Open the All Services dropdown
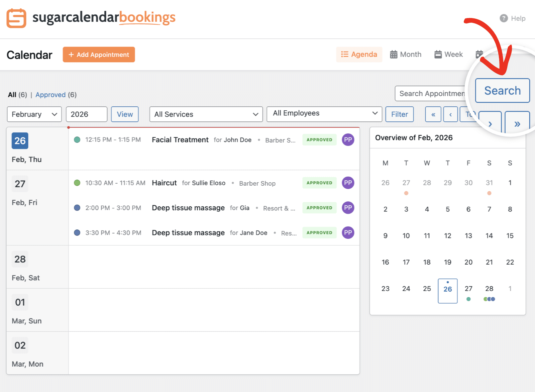The height and width of the screenshot is (392, 535). click(x=206, y=114)
